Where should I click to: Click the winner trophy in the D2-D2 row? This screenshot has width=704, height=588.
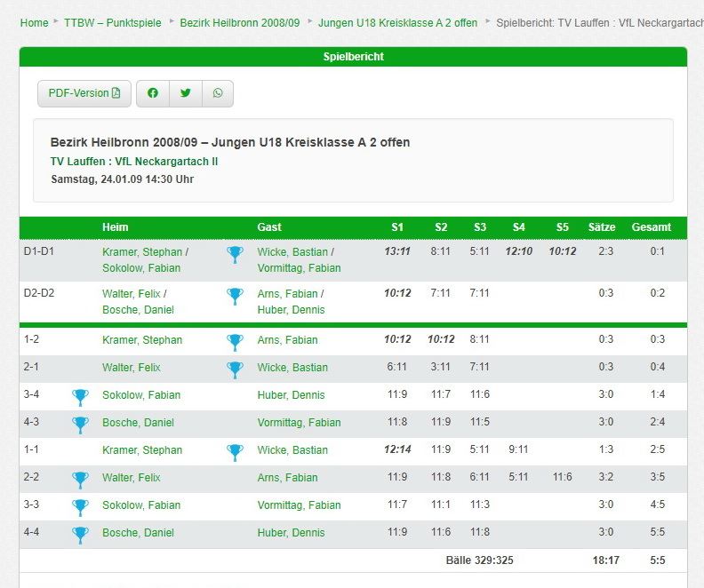click(x=235, y=296)
